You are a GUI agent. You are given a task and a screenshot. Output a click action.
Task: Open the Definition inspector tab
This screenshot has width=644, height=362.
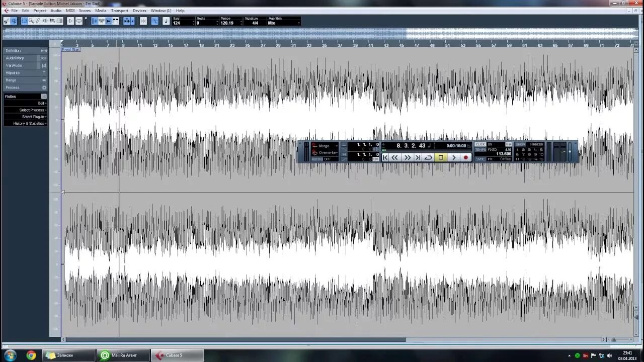(26, 51)
